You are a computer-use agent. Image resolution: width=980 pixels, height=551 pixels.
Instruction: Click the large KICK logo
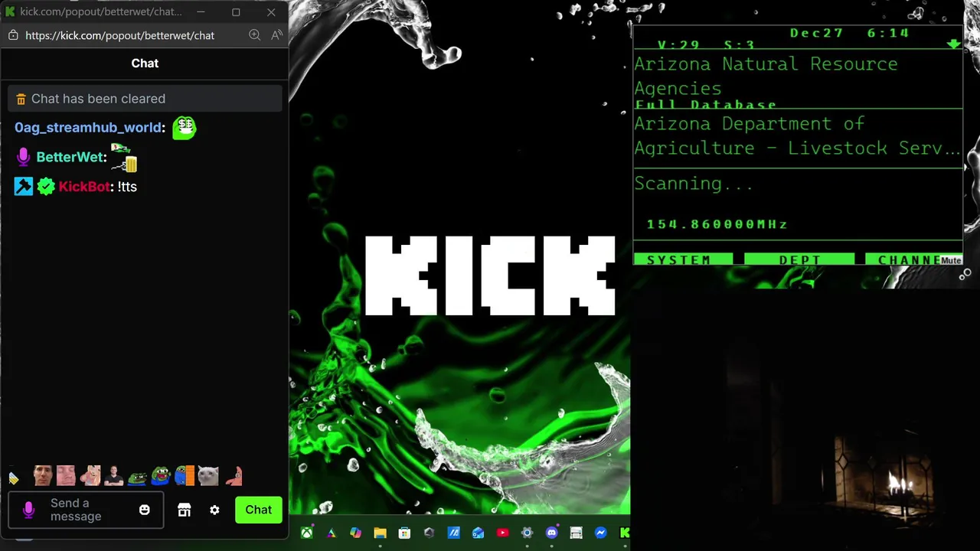click(x=490, y=275)
